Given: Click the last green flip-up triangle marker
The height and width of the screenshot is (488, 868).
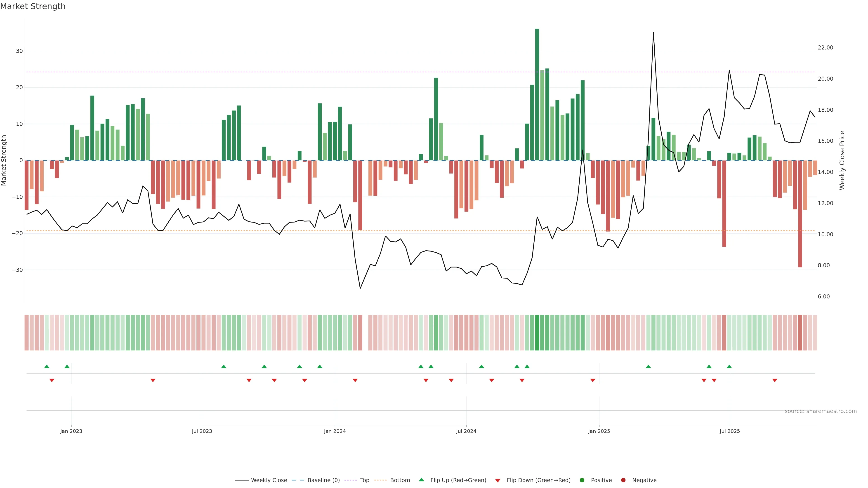Looking at the screenshot, I should pyautogui.click(x=729, y=366).
